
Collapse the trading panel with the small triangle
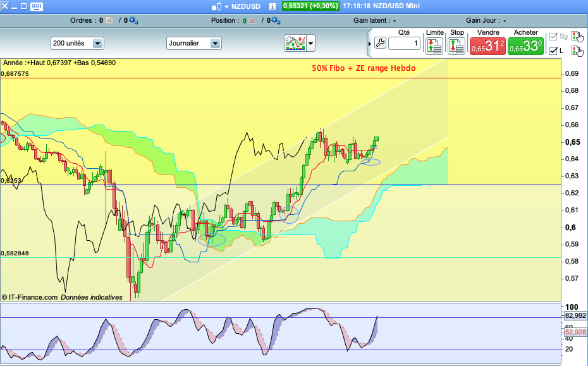(369, 44)
